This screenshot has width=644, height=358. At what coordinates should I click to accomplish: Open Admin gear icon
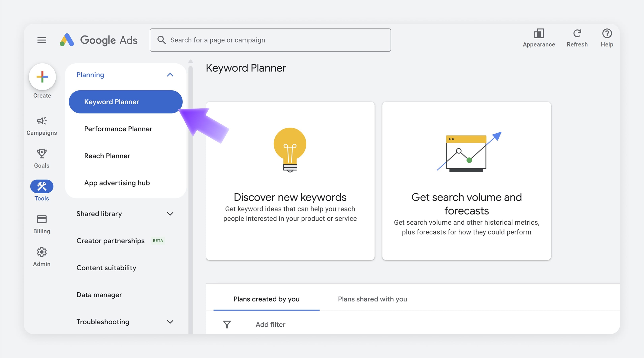click(42, 252)
